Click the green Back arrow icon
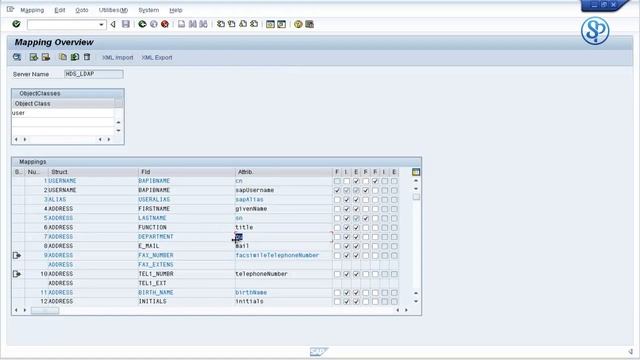This screenshot has height=360, width=640. tap(142, 24)
